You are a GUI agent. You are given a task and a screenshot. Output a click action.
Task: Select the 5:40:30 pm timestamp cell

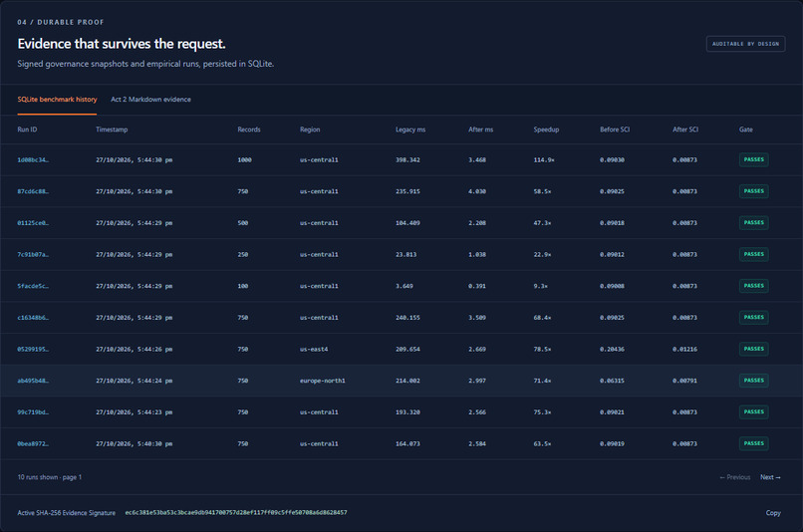[134, 444]
